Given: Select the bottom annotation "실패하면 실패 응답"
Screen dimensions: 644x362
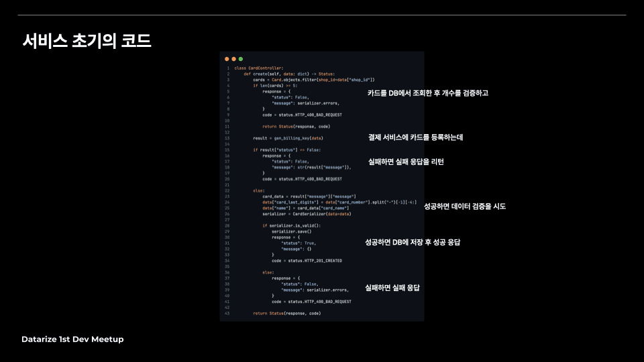Looking at the screenshot, I should point(392,288).
